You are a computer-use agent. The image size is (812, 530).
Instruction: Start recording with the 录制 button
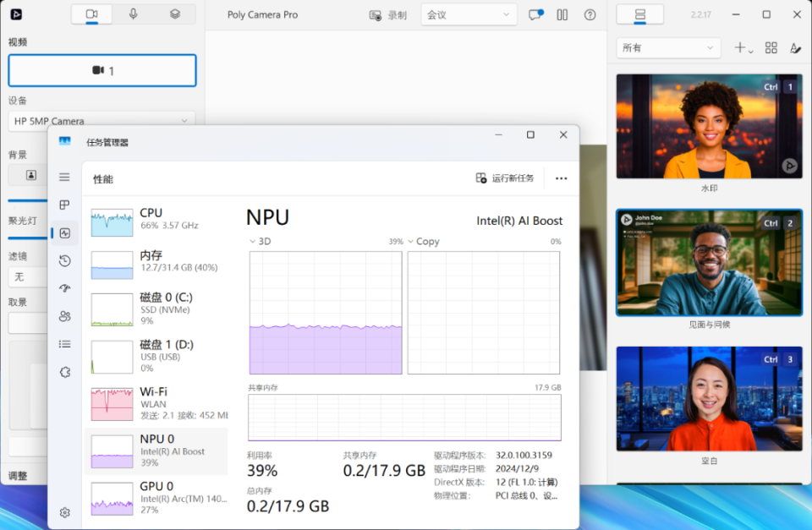388,15
